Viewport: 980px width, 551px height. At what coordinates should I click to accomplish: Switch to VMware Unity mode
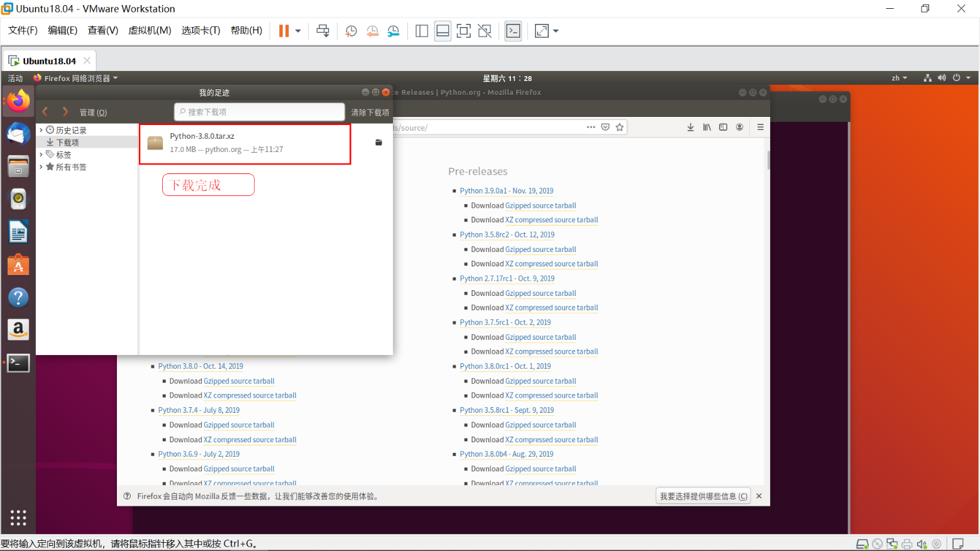coord(485,31)
